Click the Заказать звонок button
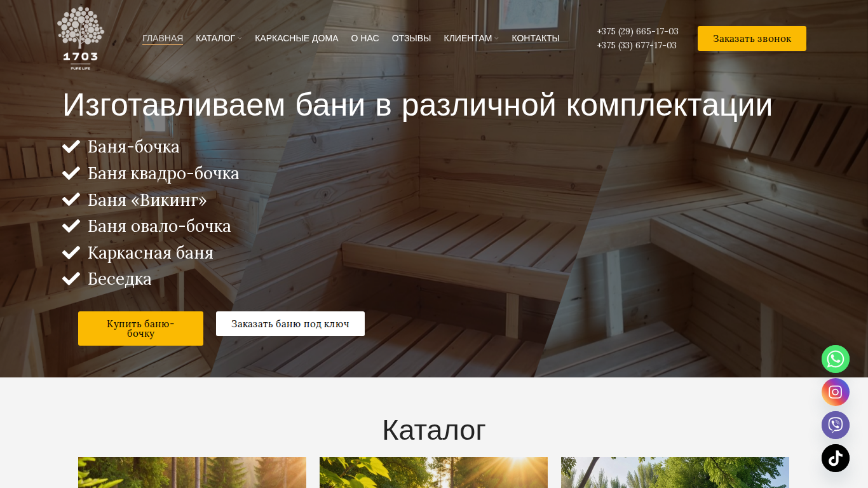The height and width of the screenshot is (488, 868). (752, 38)
